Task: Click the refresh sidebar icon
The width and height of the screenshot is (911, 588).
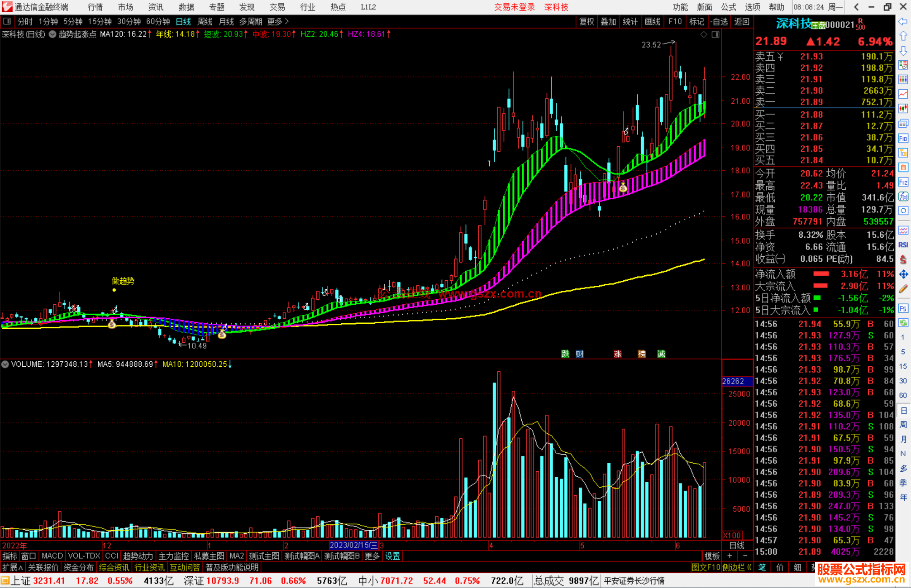Action: (903, 323)
